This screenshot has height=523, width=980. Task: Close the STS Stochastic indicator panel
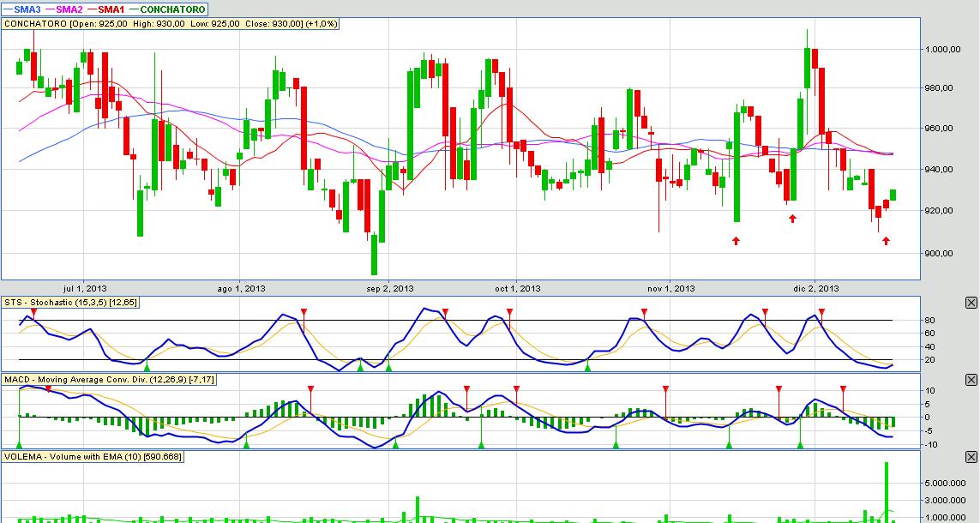click(971, 303)
